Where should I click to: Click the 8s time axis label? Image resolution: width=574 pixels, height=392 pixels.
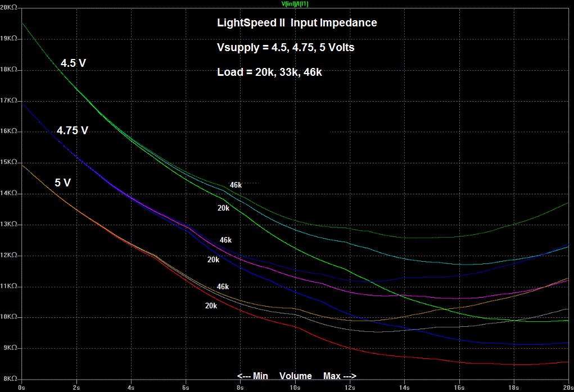pyautogui.click(x=240, y=388)
